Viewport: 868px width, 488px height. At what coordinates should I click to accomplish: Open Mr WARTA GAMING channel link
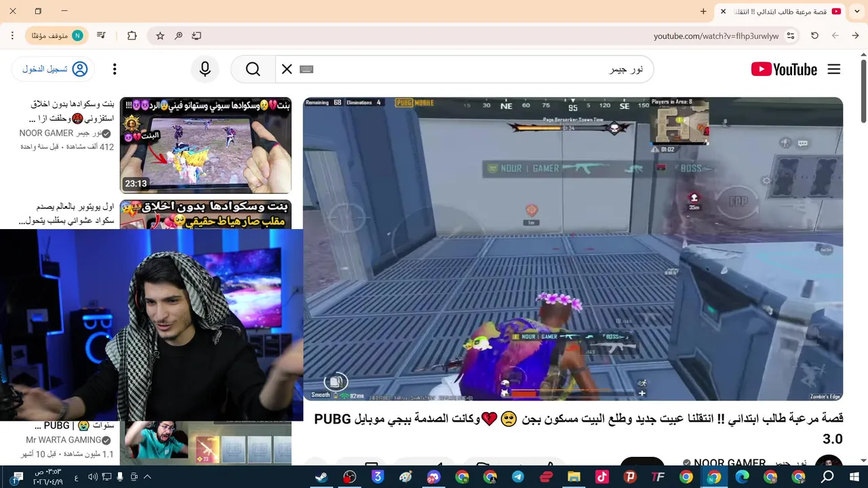(x=68, y=440)
